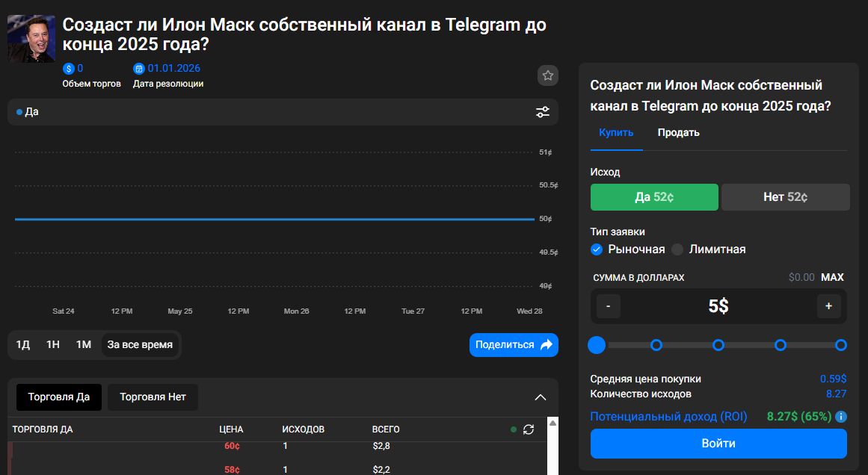Click the blue 50¢ chart line
Image resolution: width=868 pixels, height=475 pixels.
(274, 220)
